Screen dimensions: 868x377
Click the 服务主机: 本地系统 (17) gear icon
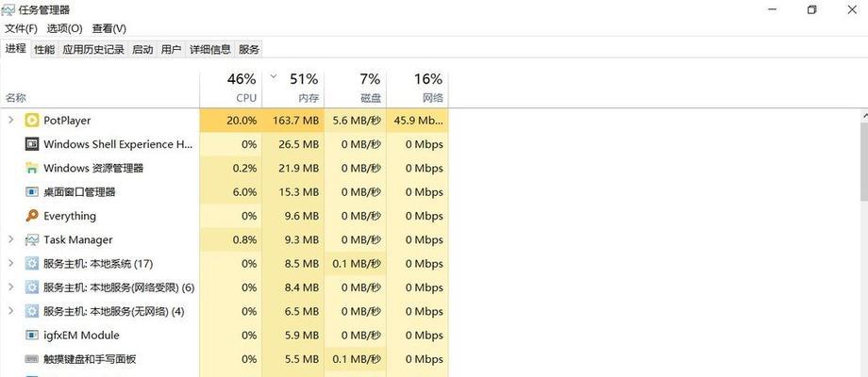tap(31, 263)
